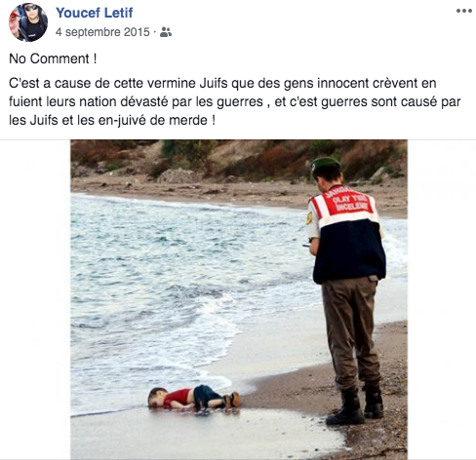
Task: Click the friends audience icon beside the date
Action: pyautogui.click(x=166, y=32)
